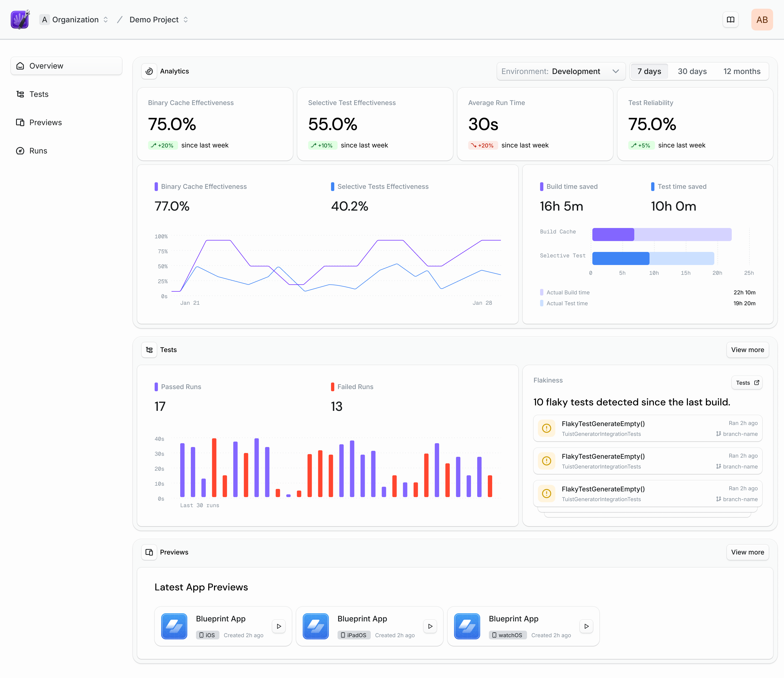Open the Environment Development dropdown

point(561,71)
